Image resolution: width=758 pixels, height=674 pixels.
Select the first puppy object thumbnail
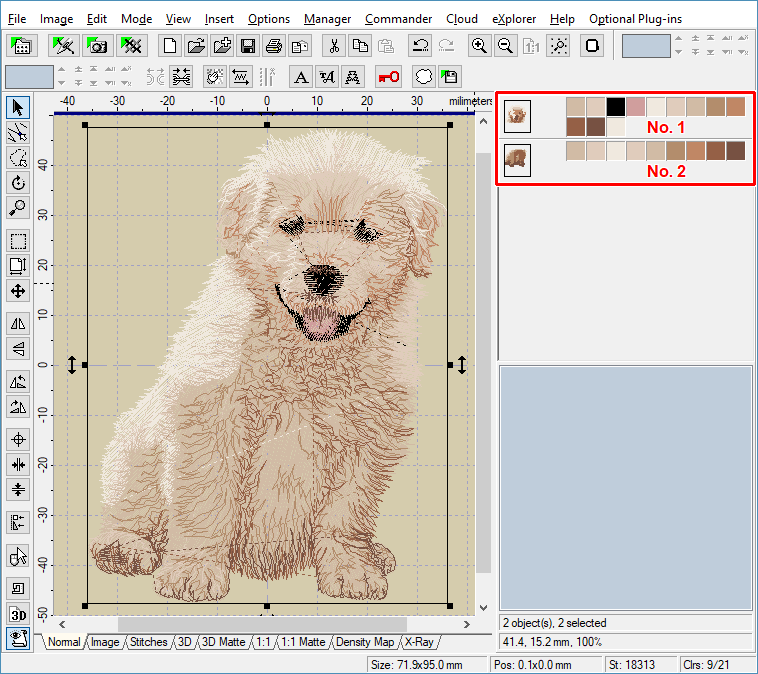pyautogui.click(x=517, y=116)
